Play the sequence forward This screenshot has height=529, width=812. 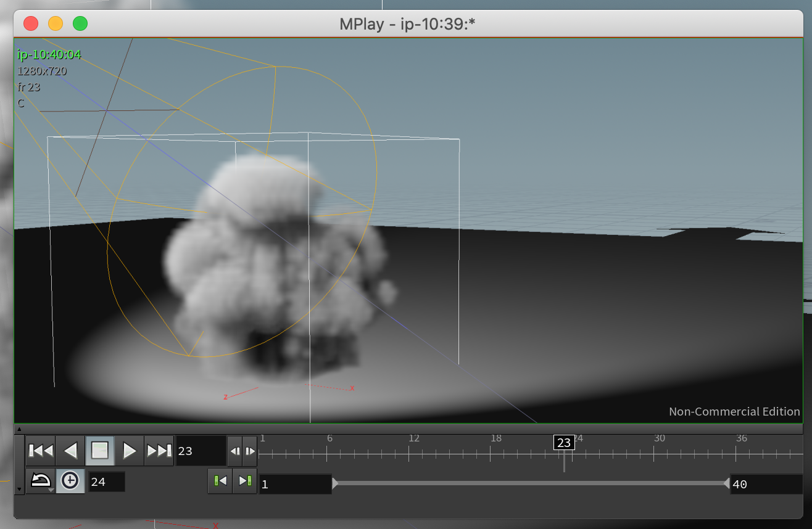pyautogui.click(x=130, y=451)
